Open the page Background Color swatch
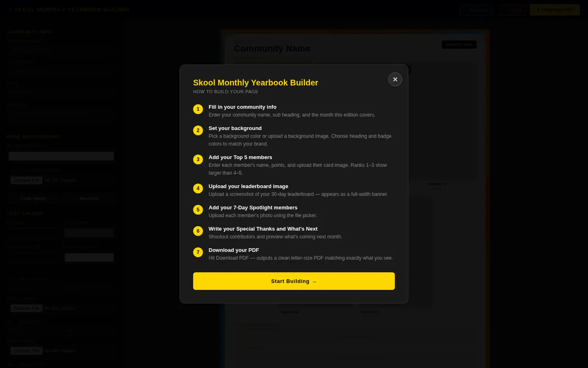The width and height of the screenshot is (588, 368). [61, 156]
